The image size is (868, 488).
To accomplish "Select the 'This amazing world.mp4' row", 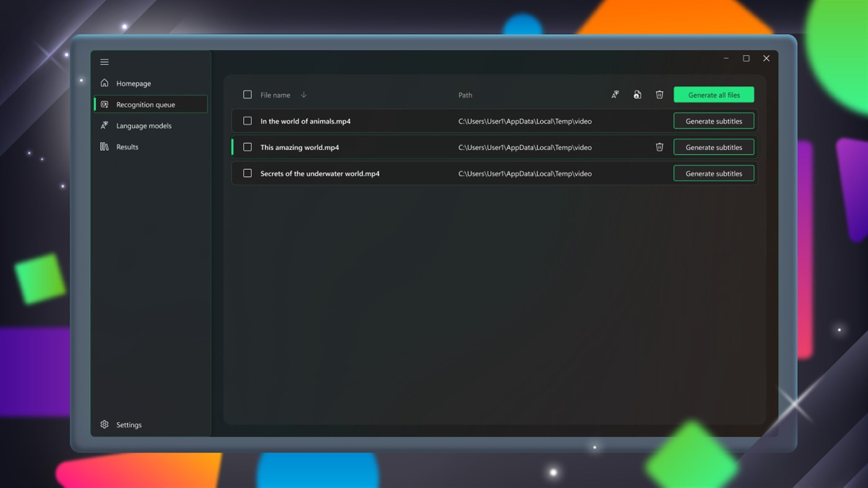I will pos(434,147).
